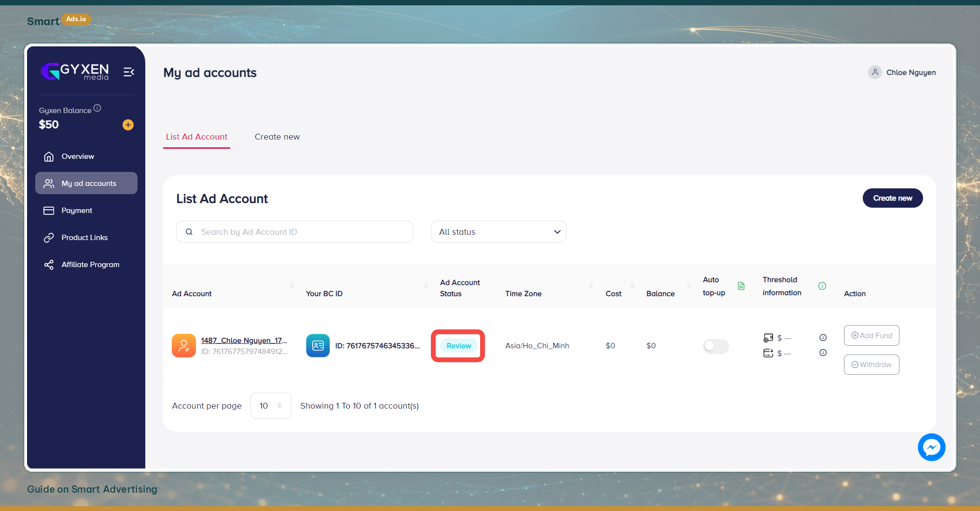
Task: Click the threshold calendar-plus icon
Action: 768,353
